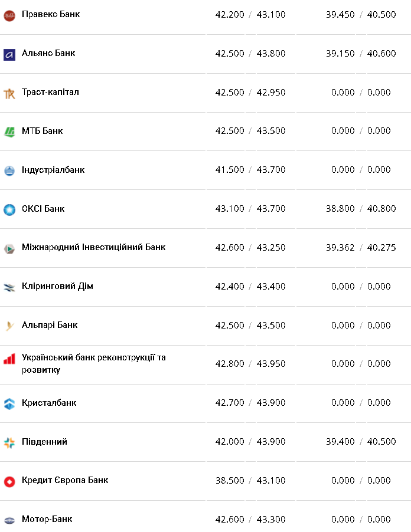Click the Альпарі Банк logo icon

coord(9,326)
